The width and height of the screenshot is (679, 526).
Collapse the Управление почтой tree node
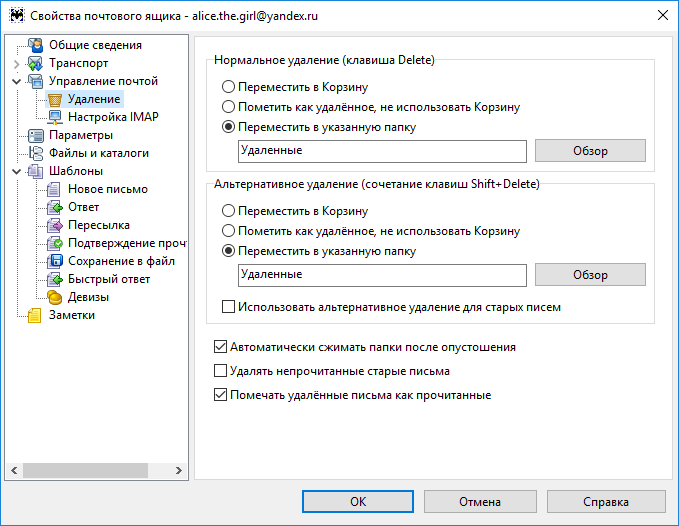pos(17,81)
